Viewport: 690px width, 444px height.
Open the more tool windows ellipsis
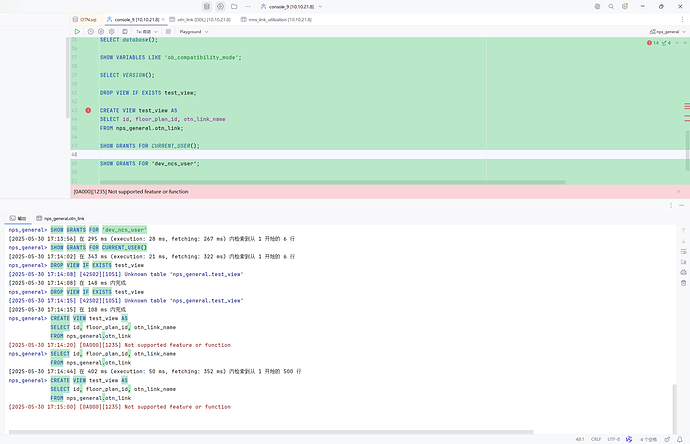(248, 7)
